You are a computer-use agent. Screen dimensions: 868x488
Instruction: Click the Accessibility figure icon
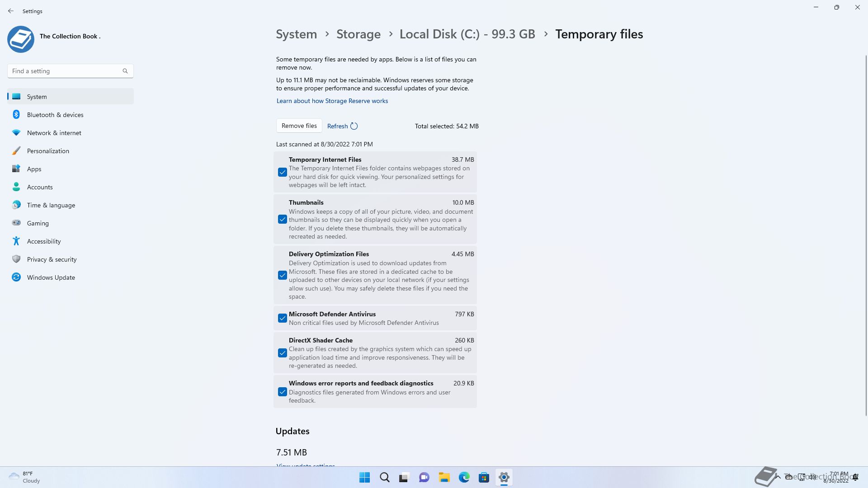[x=16, y=241]
